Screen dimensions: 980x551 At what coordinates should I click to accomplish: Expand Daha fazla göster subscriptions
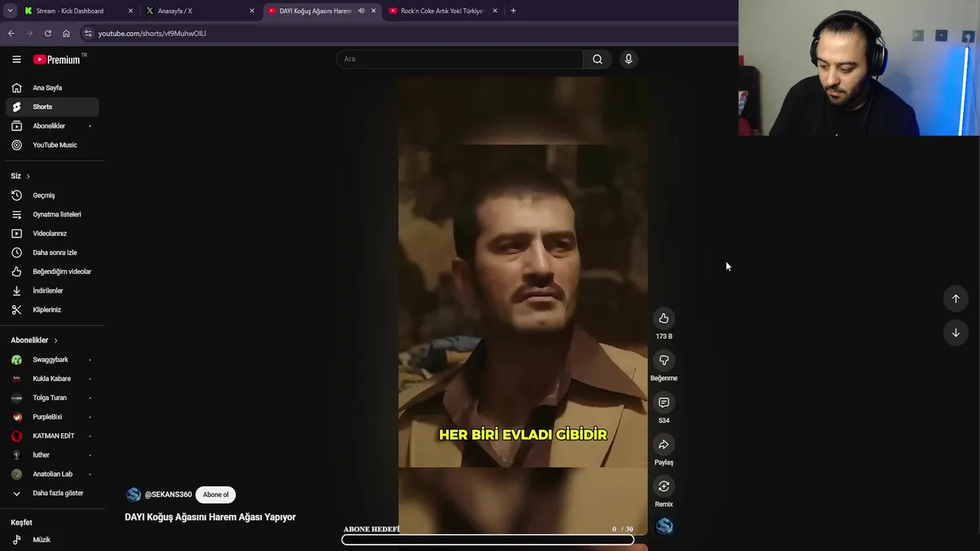coord(52,494)
